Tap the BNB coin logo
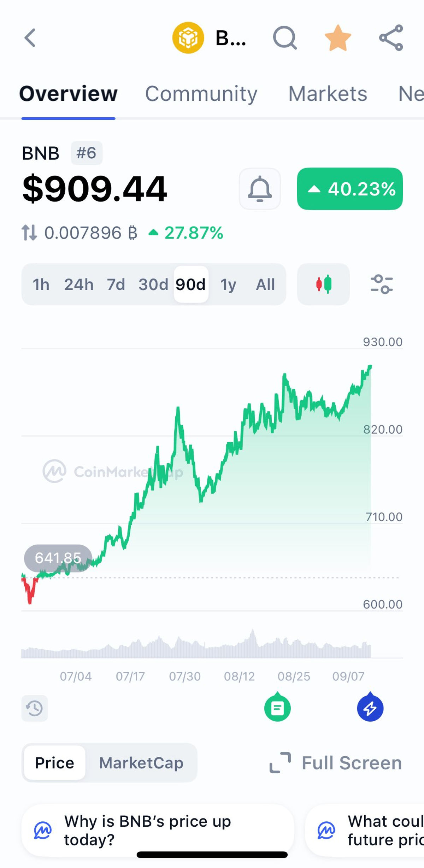Screen dimensions: 424x868 (x=188, y=38)
